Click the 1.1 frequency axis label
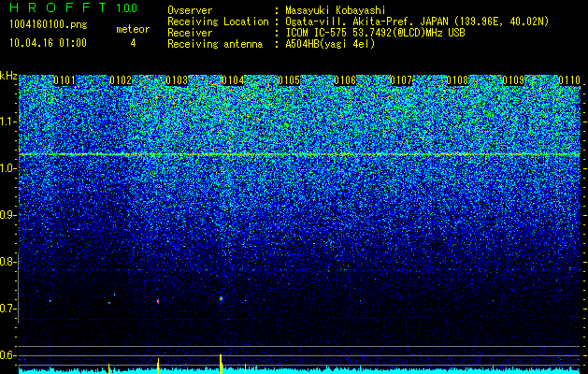 (x=7, y=122)
